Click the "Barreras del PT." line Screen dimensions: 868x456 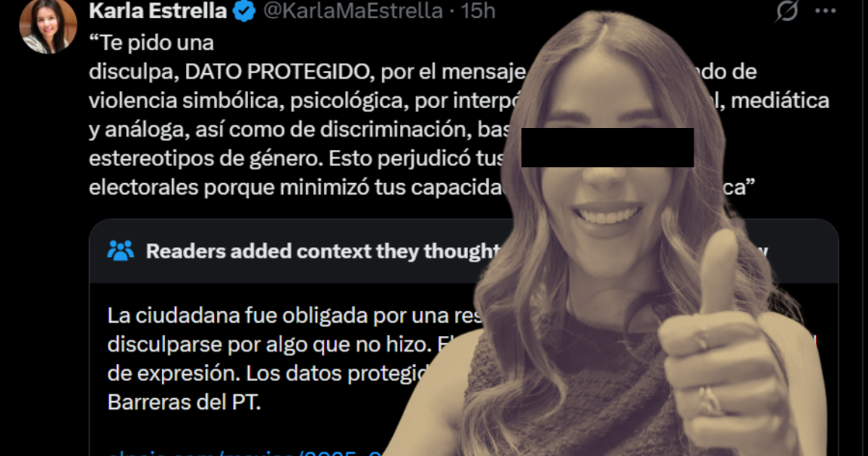[184, 402]
